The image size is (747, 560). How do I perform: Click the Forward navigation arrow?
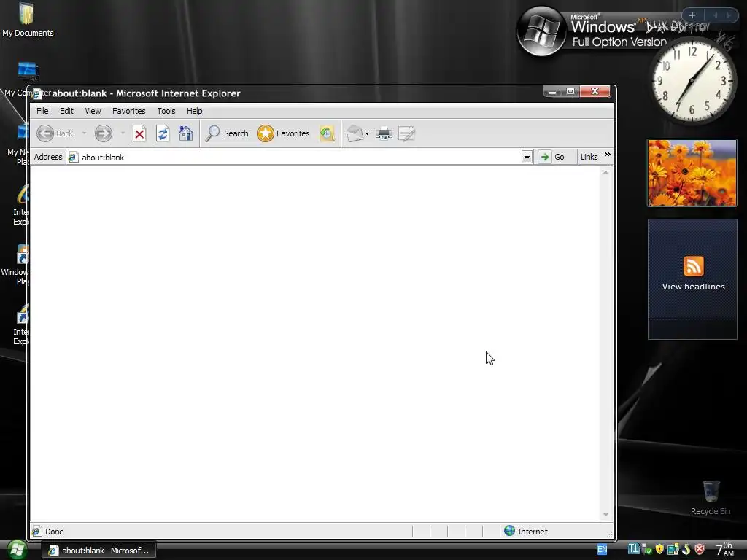[x=103, y=133]
